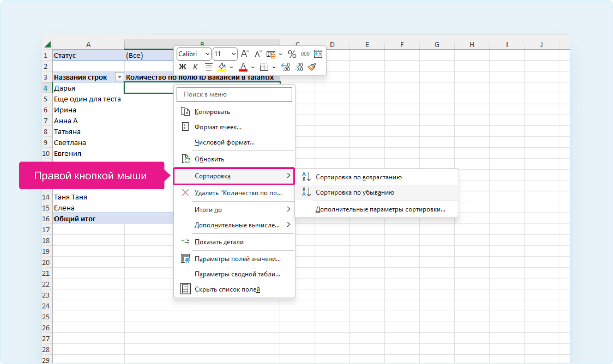Click the Format Painter brush icon
This screenshot has height=364, width=613.
[312, 67]
